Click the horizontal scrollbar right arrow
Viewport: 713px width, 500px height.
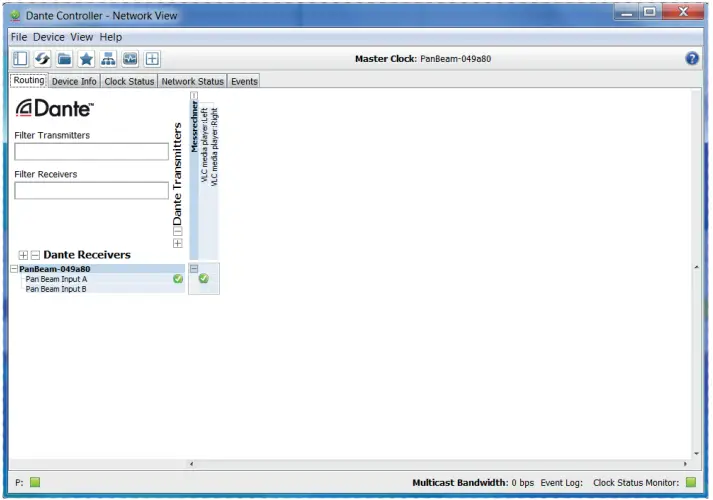(685, 464)
